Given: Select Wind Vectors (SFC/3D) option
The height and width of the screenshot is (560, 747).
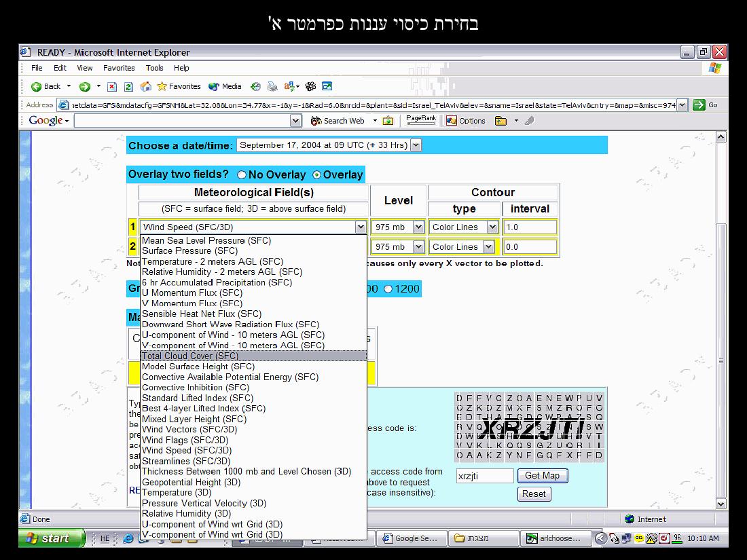Looking at the screenshot, I should 253,430.
